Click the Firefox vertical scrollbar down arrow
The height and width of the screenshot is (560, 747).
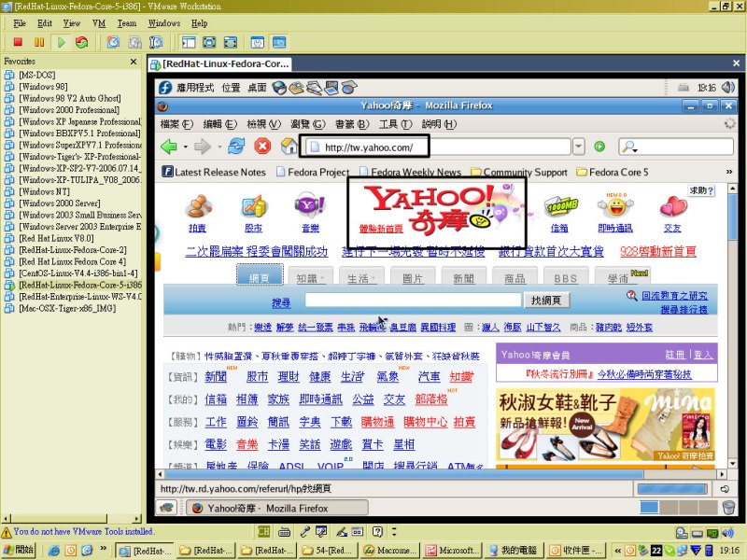click(733, 463)
